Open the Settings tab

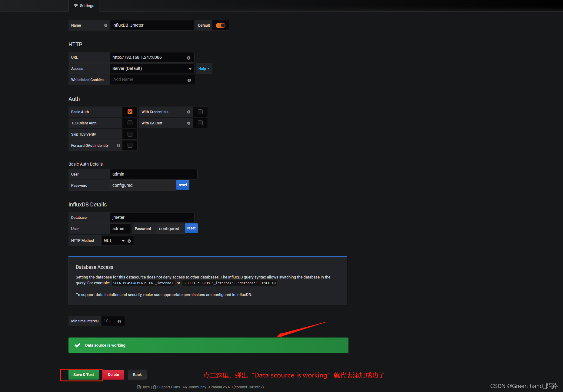84,6
